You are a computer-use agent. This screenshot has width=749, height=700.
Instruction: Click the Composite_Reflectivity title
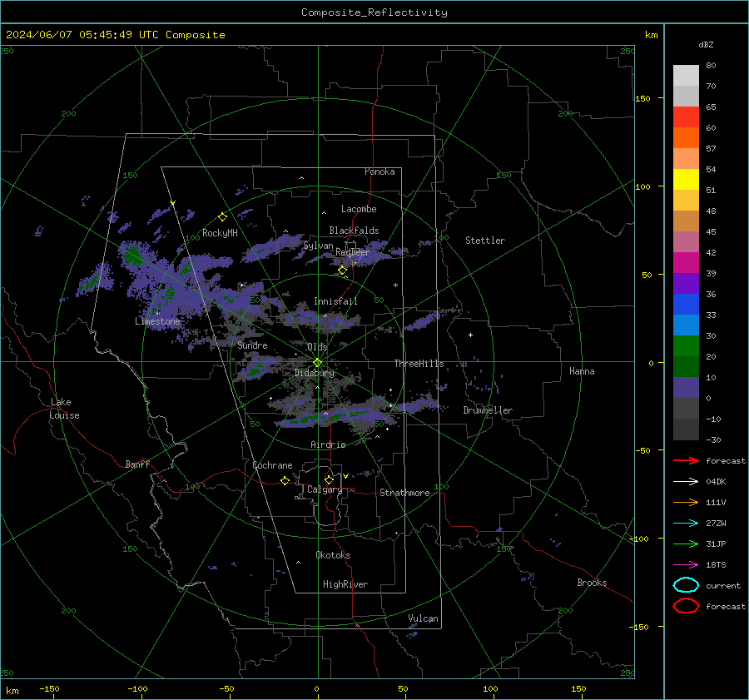tap(374, 12)
